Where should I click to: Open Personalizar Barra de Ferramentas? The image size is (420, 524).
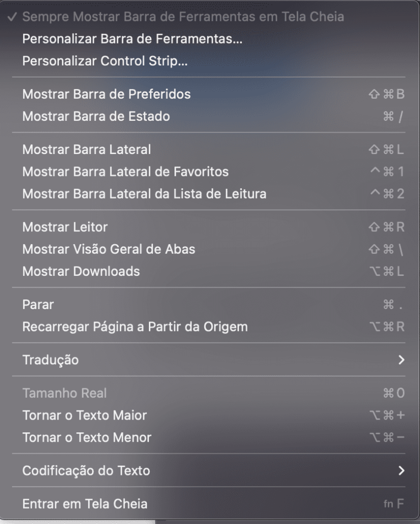pos(132,39)
